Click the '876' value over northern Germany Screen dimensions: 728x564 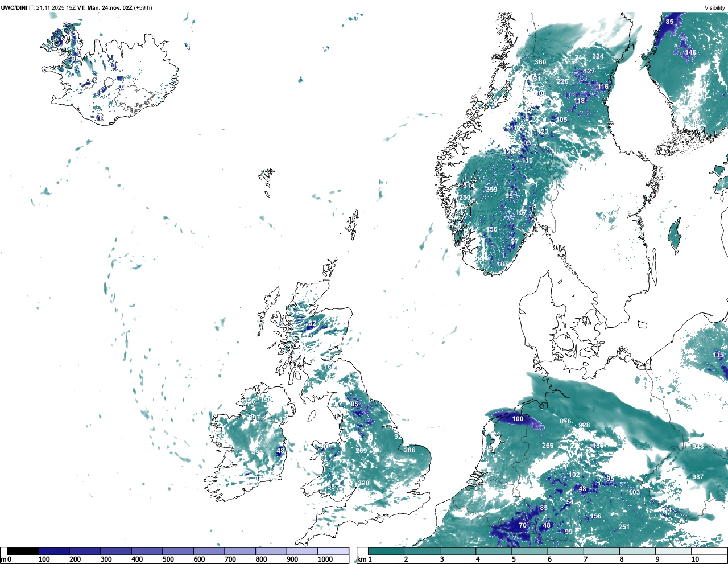(565, 421)
